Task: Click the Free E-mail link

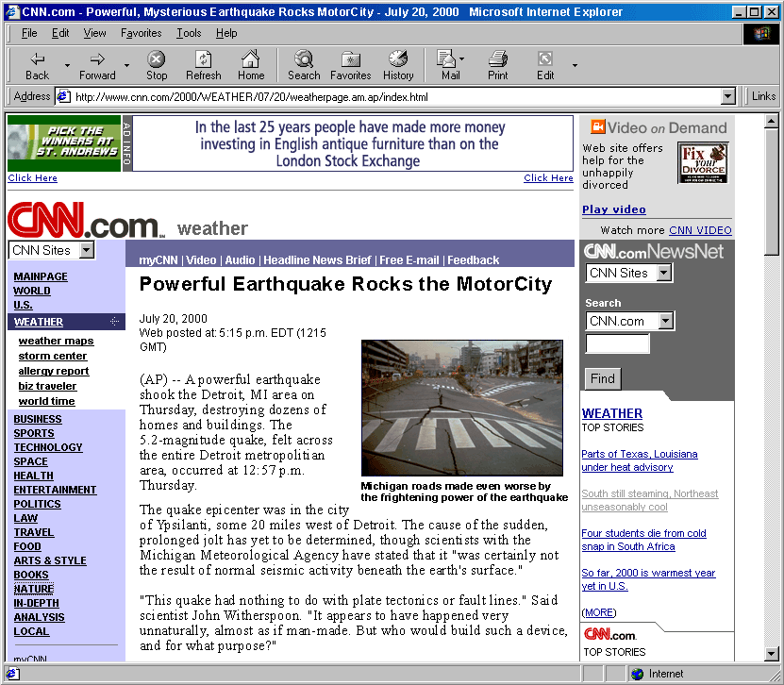Action: point(409,260)
